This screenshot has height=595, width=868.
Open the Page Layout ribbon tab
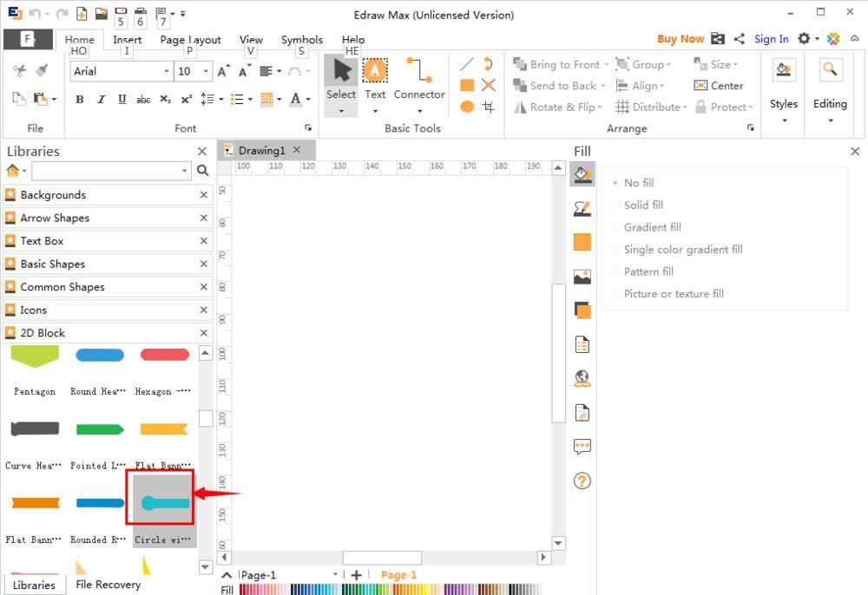point(190,40)
